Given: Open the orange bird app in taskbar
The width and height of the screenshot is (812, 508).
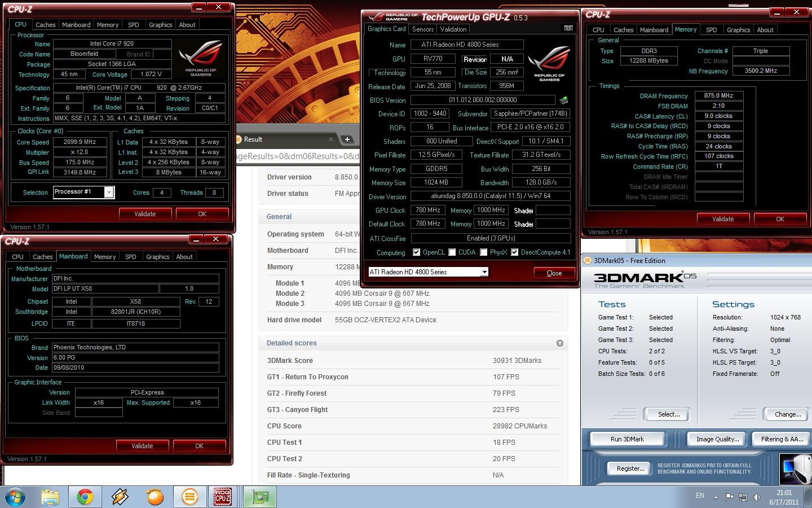Looking at the screenshot, I should tap(155, 497).
